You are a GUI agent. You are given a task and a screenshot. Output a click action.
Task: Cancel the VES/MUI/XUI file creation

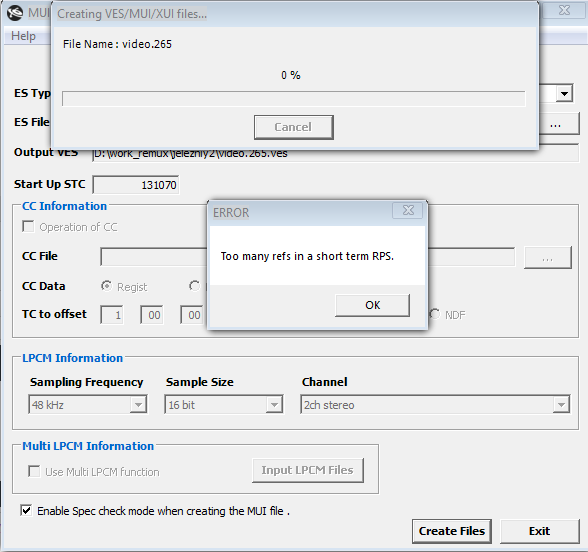(x=294, y=127)
